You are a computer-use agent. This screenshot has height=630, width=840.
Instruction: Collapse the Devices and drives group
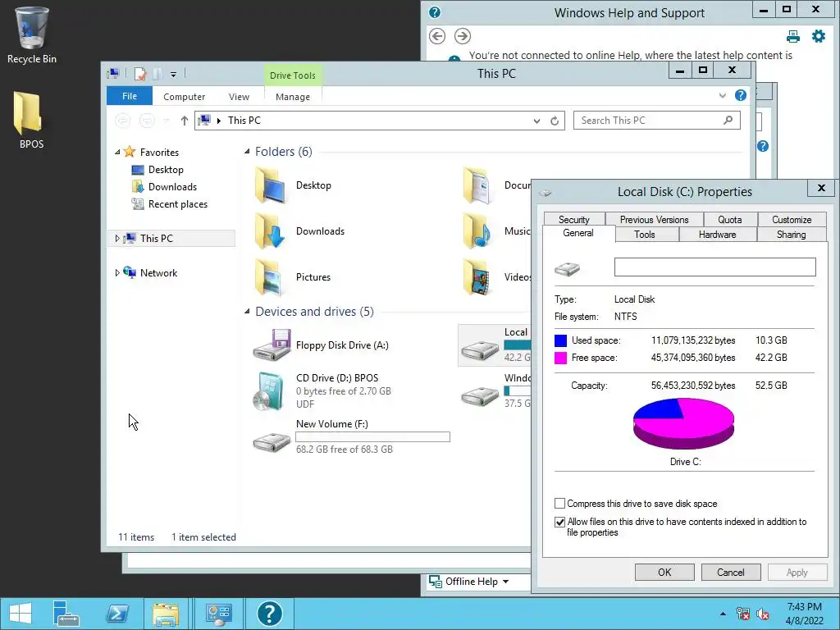coord(247,311)
